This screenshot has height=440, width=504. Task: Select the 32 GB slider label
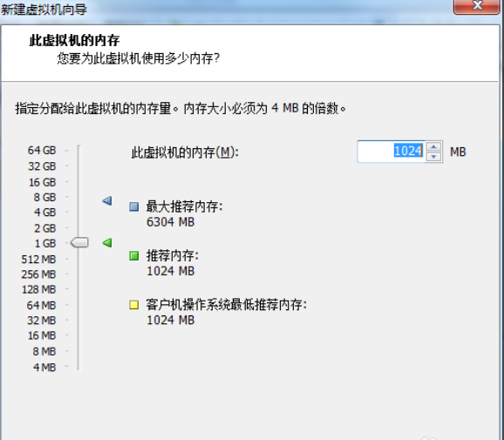[42, 166]
